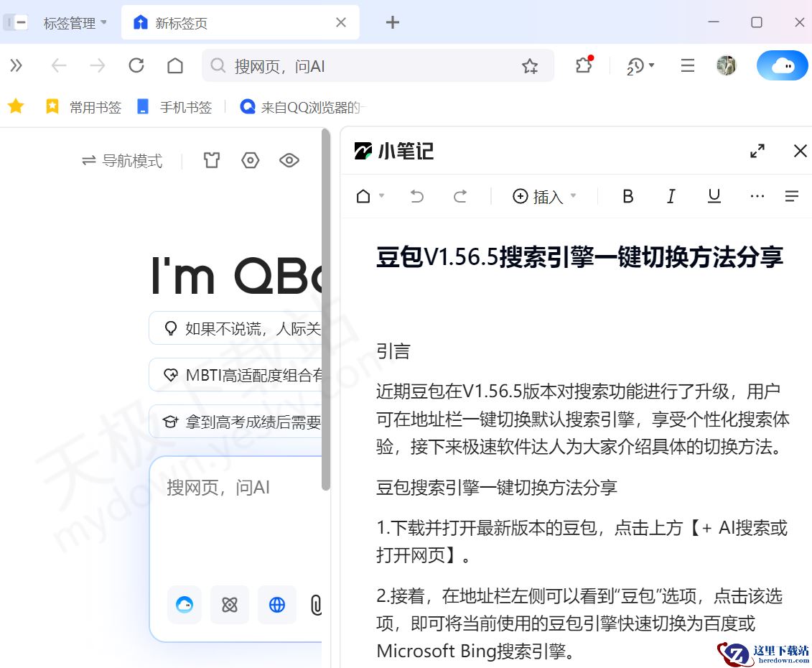Screen dimensions: 812x668
Task: Open the skin shirt icon
Action: 211,160
